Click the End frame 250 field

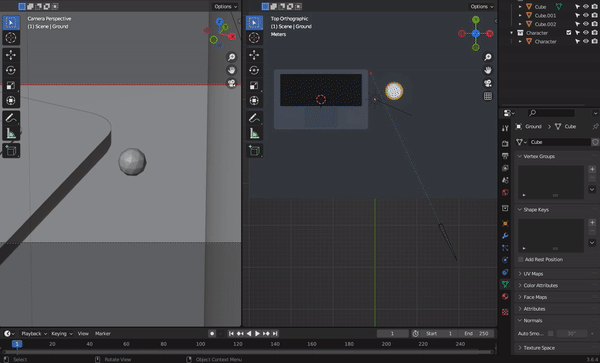(x=476, y=334)
